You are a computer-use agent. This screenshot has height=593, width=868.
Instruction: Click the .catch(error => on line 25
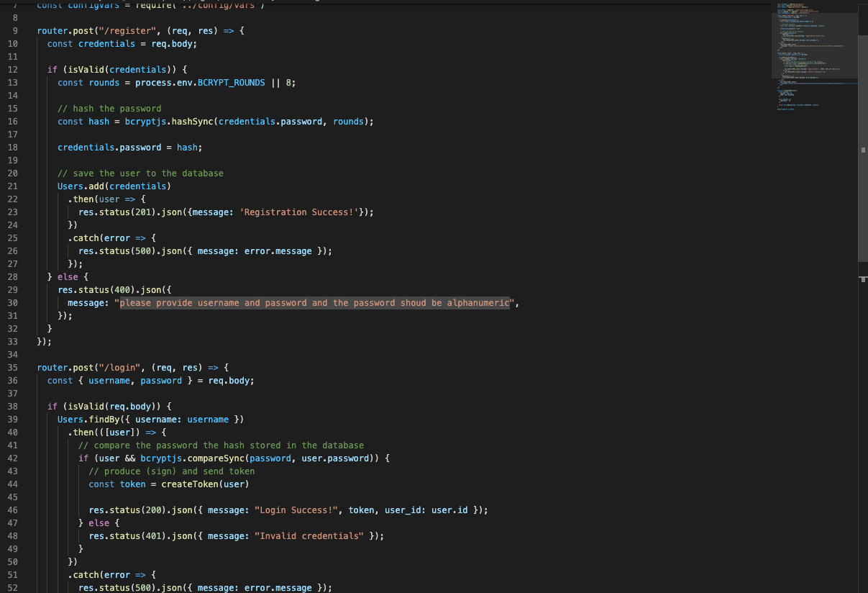pos(106,238)
